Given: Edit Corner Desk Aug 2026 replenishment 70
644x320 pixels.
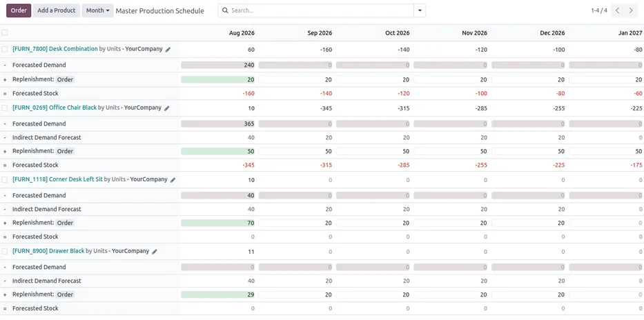Looking at the screenshot, I should [x=217, y=223].
